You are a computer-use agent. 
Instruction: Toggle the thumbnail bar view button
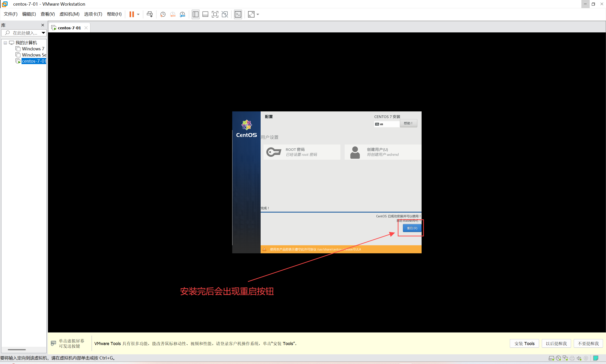coord(205,14)
